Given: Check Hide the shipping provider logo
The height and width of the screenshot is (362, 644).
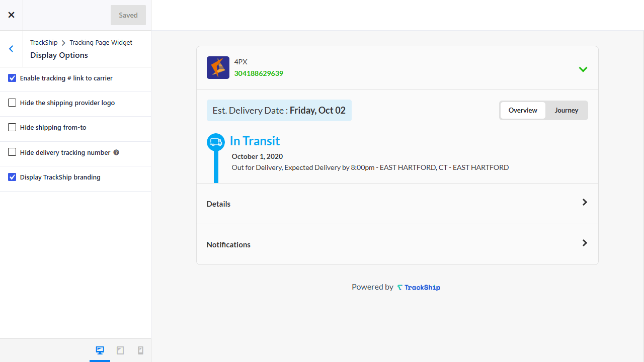Looking at the screenshot, I should coord(12,103).
